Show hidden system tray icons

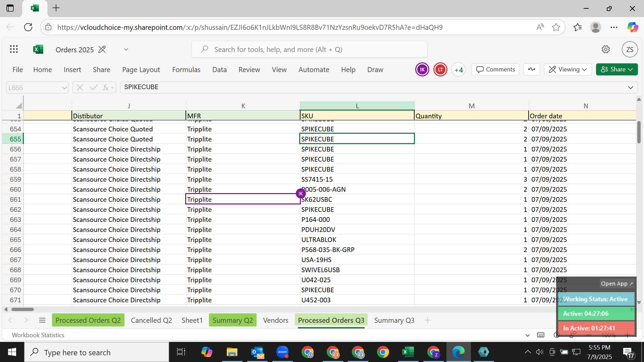tap(527, 352)
